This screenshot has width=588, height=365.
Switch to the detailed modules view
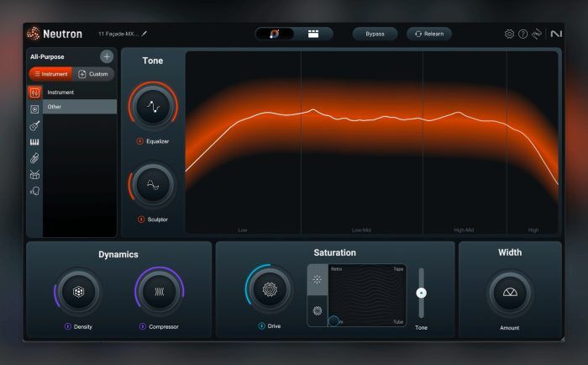313,34
